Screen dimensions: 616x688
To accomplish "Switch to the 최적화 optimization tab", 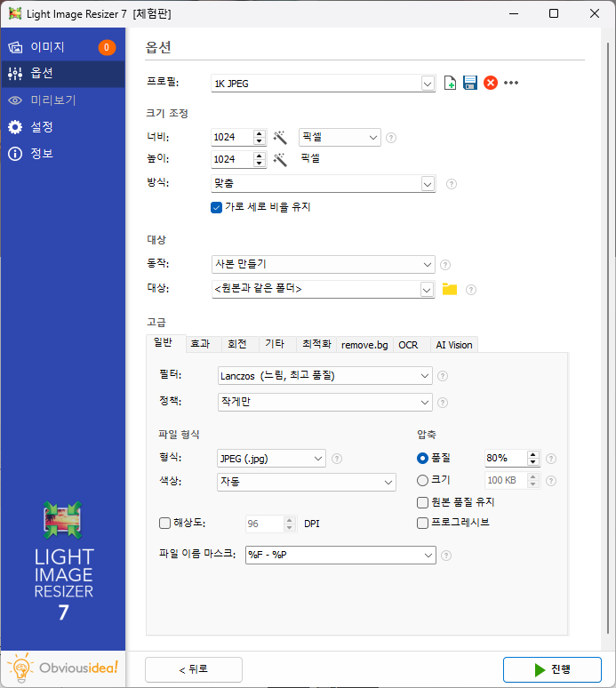I will click(x=316, y=344).
